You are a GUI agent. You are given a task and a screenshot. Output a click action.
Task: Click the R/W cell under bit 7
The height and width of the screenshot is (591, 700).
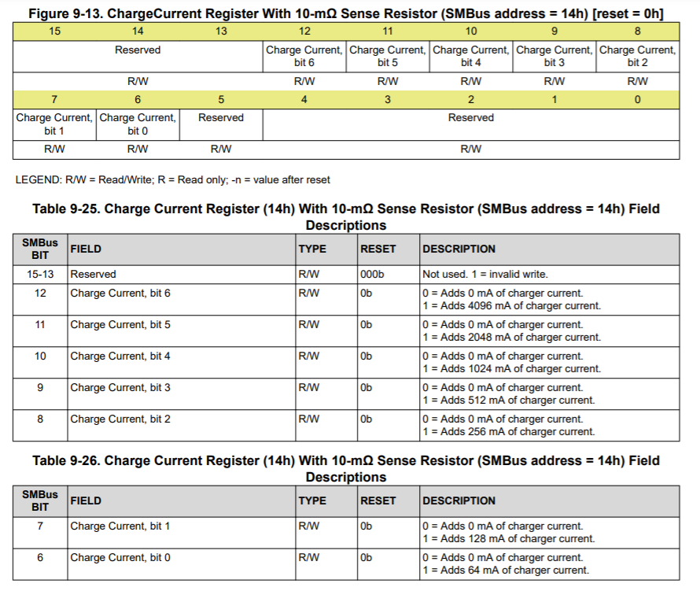(52, 149)
